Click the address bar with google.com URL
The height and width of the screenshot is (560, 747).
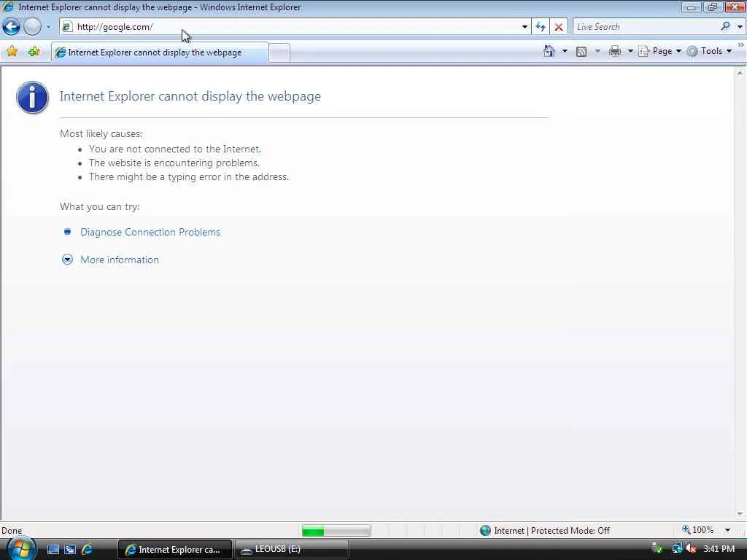tap(295, 27)
